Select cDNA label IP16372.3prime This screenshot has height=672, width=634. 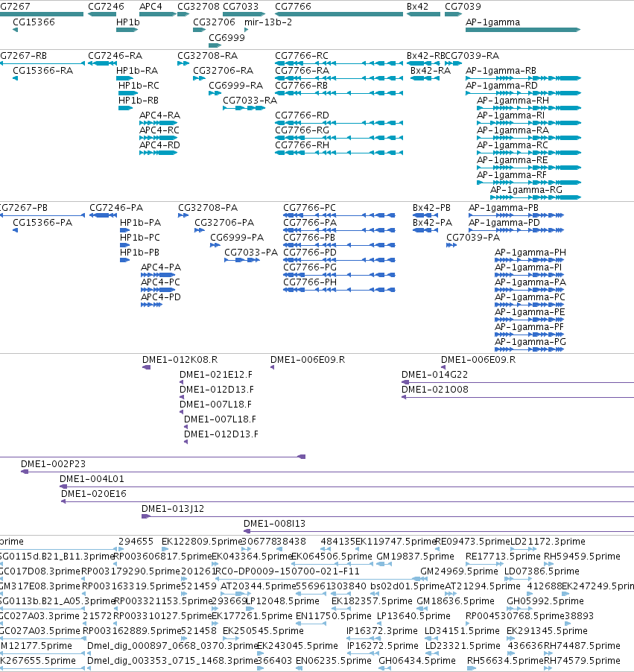[x=382, y=631]
